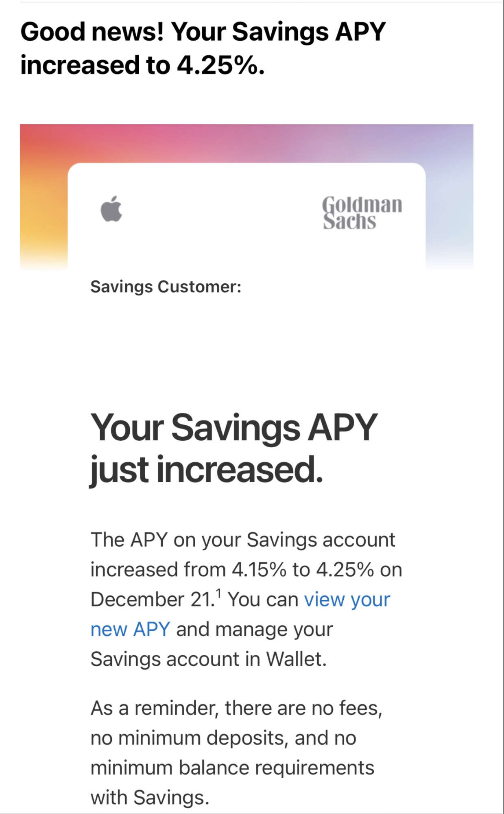The height and width of the screenshot is (814, 504).
Task: Select the 'minimum balance requirements' line
Action: (232, 768)
